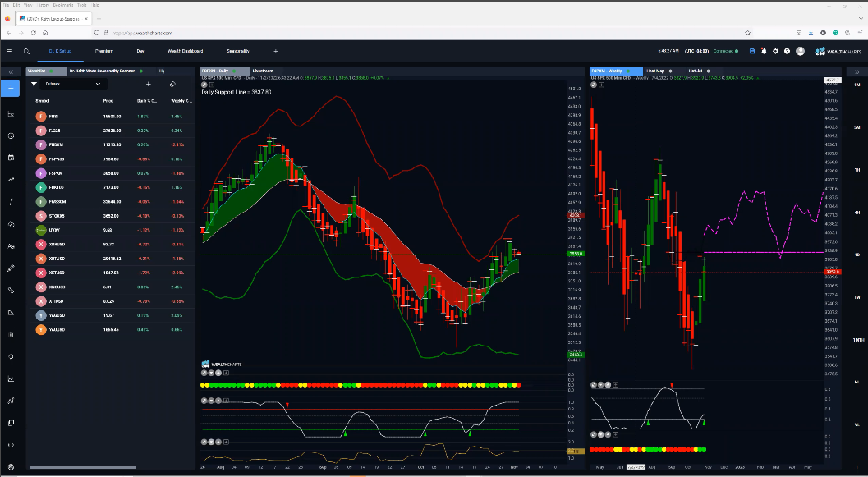The height and width of the screenshot is (477, 868).
Task: Click the Connected status indicator
Action: 725,52
